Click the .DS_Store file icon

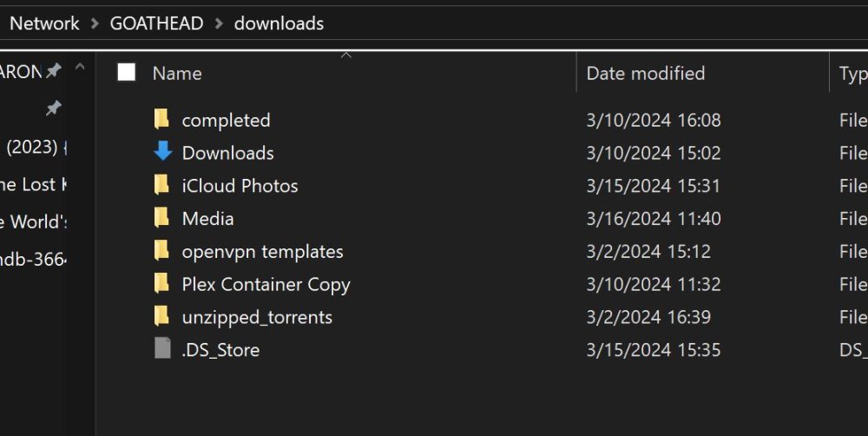tap(162, 349)
